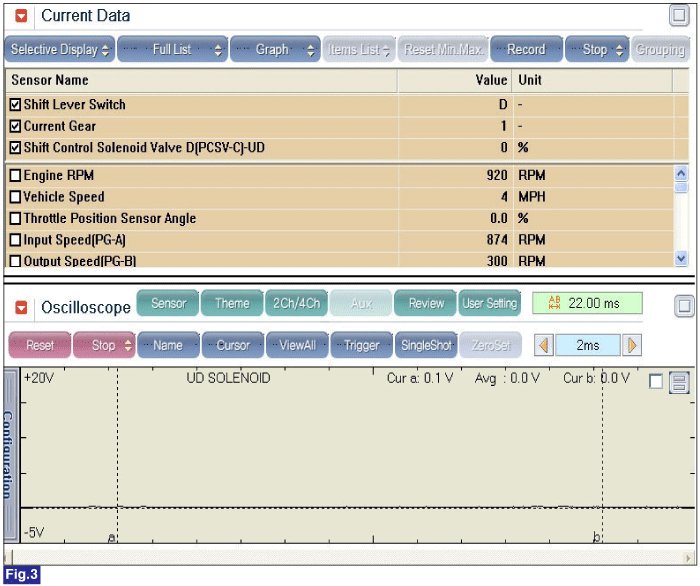This screenshot has height=586, width=700.
Task: Open the Theme option
Action: [x=232, y=303]
